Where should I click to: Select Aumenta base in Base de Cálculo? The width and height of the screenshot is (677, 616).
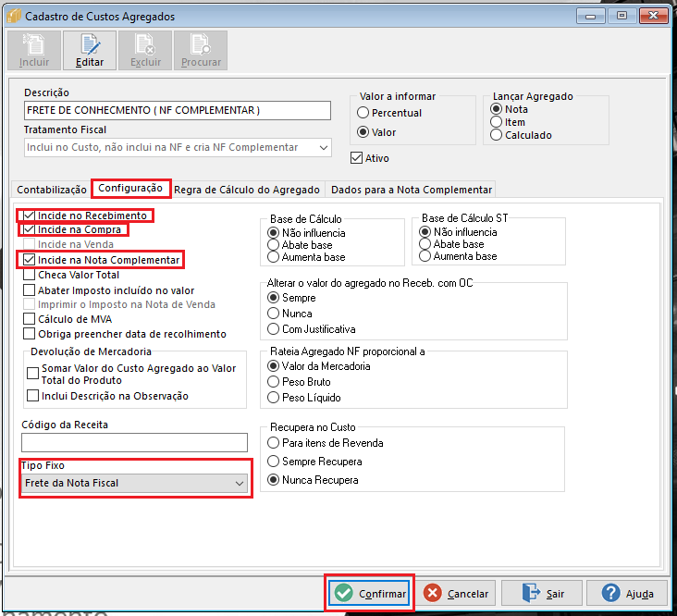306,257
